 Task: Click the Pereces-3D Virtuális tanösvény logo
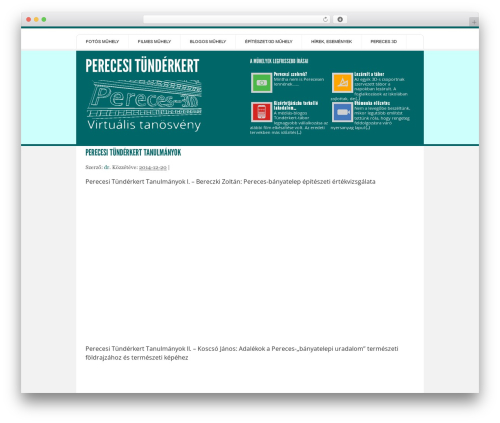[144, 105]
